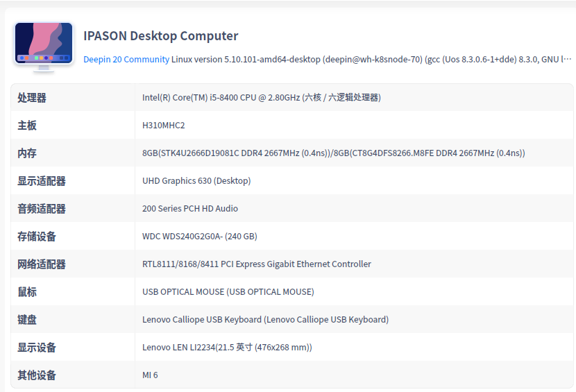The width and height of the screenshot is (576, 392).
Task: Click the UHD Graphics 630 value
Action: tap(196, 181)
